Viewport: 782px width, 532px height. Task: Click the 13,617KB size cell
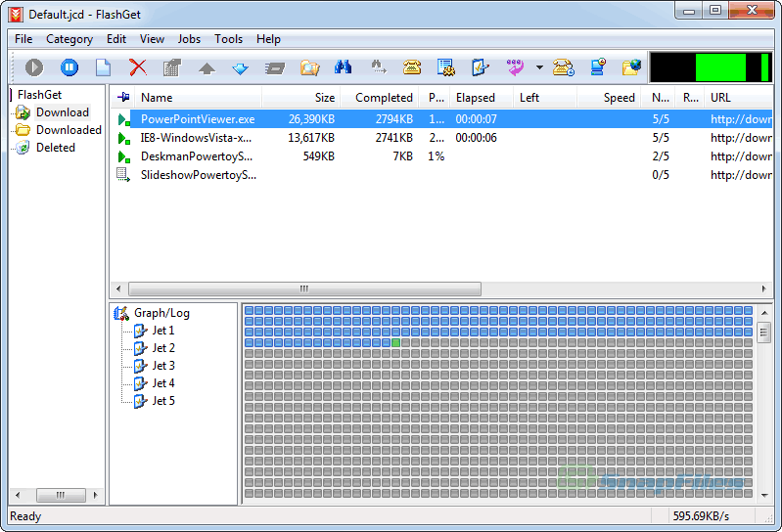coord(311,138)
